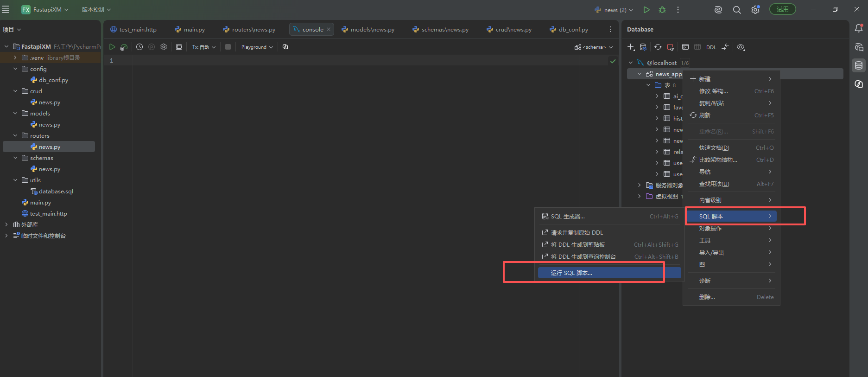Open a query console from Database toolbar
The image size is (868, 377).
click(685, 47)
